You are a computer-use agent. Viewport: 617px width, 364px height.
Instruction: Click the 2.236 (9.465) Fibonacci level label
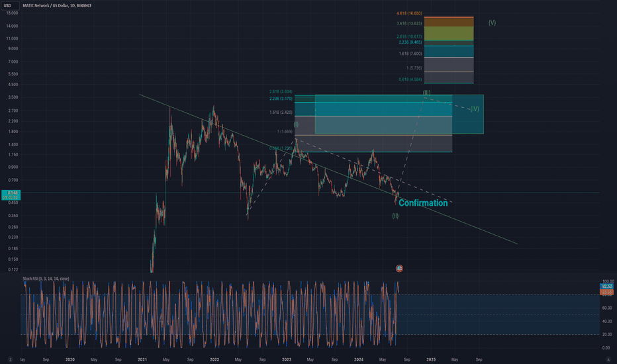pos(410,42)
